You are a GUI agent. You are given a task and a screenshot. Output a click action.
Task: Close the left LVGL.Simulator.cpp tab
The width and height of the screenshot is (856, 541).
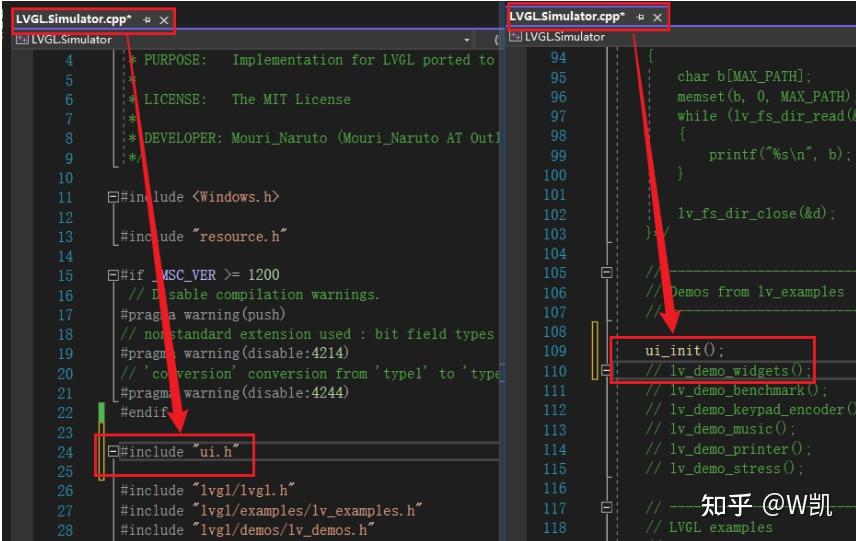(164, 20)
